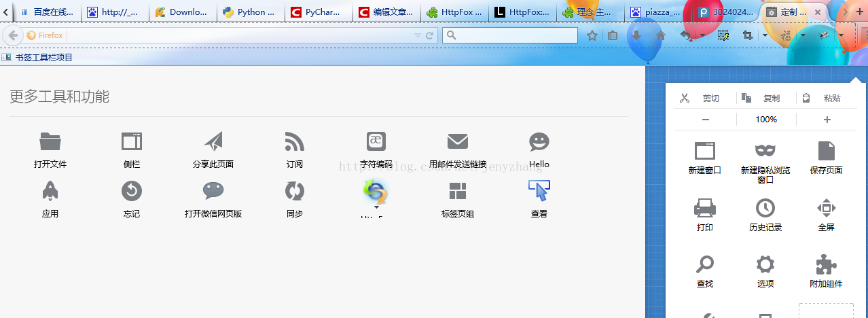Open WeChat Web (打开微信网页版) icon
Viewport: 868px width, 318px height.
(213, 191)
